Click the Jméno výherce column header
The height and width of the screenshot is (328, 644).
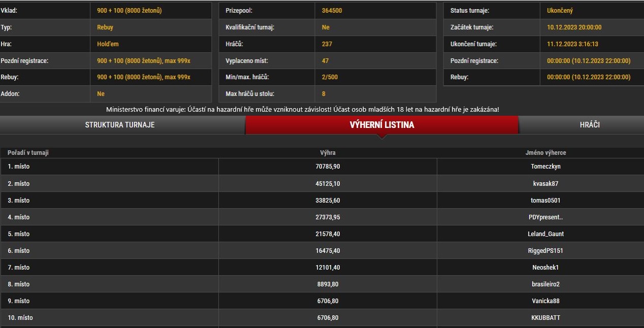coord(545,153)
